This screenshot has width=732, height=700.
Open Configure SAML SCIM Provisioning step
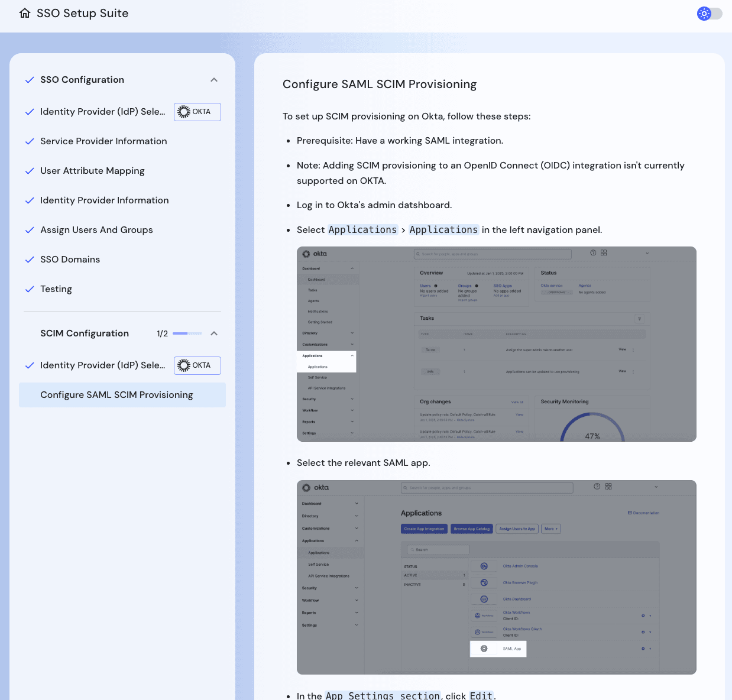116,394
